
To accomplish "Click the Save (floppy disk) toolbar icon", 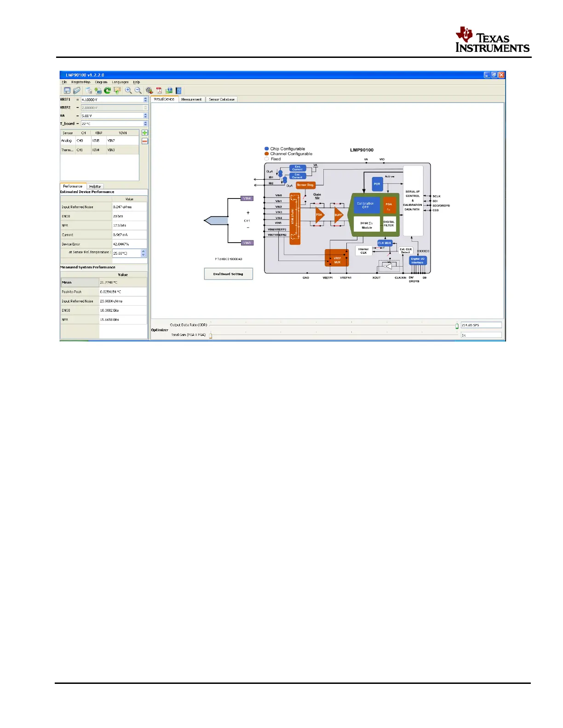I will coord(67,91).
